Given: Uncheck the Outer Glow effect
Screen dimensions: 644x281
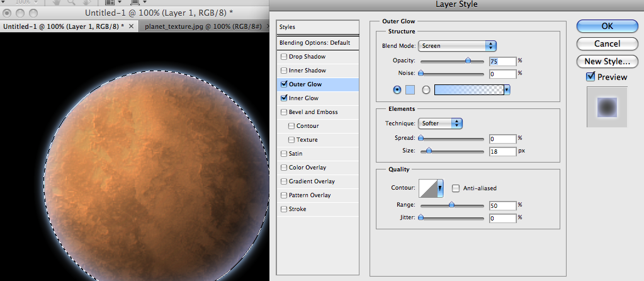Looking at the screenshot, I should [284, 84].
